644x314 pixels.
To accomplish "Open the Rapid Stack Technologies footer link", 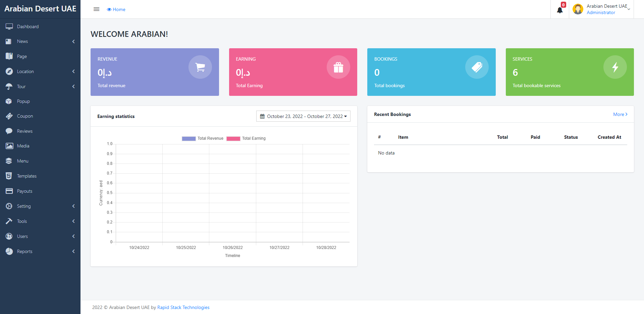I will [x=183, y=307].
